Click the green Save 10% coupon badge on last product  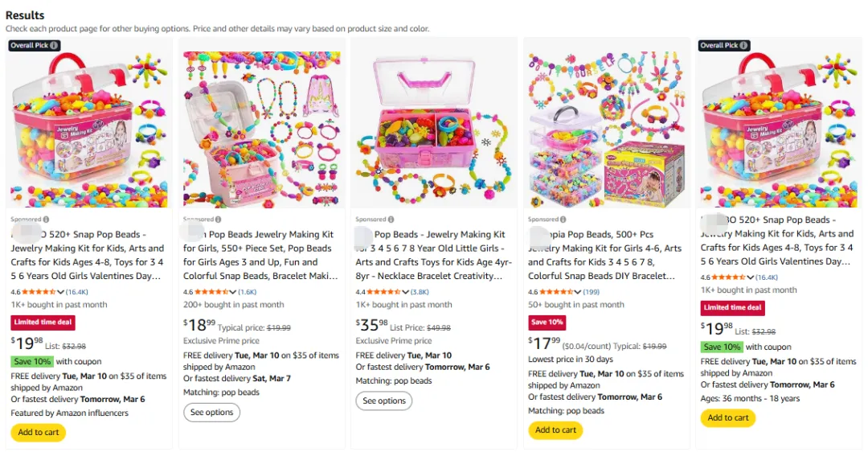[722, 347]
